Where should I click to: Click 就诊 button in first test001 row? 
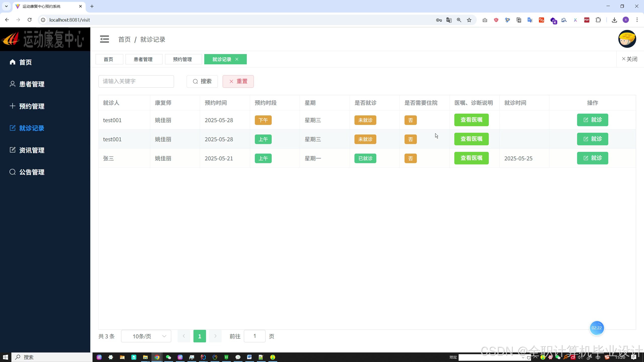point(592,120)
